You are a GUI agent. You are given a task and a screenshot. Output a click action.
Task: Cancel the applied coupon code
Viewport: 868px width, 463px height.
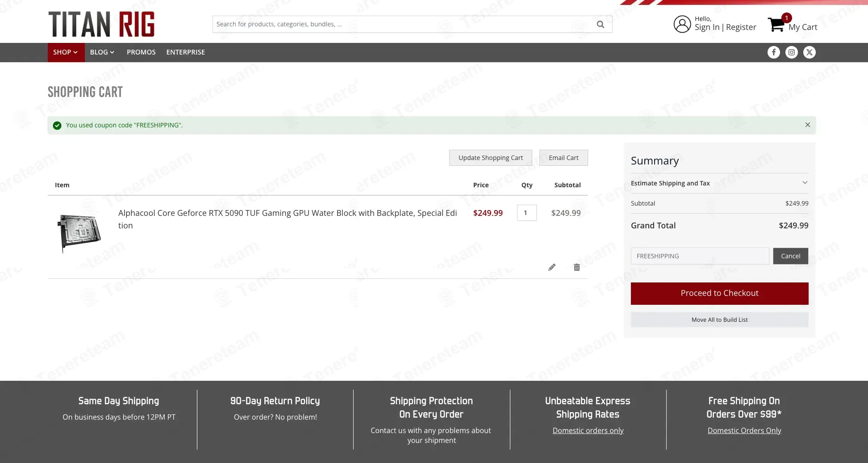click(791, 256)
